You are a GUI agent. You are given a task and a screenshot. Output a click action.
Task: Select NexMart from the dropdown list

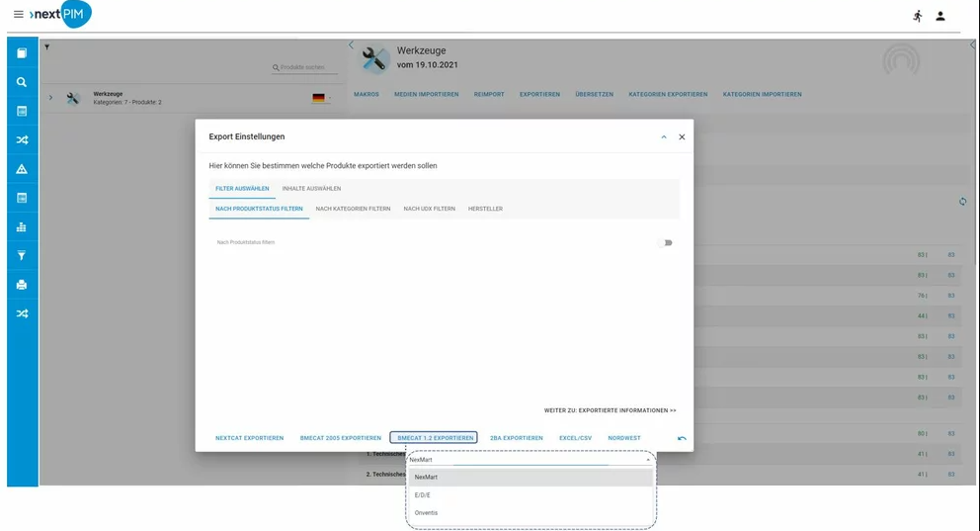tap(531, 478)
